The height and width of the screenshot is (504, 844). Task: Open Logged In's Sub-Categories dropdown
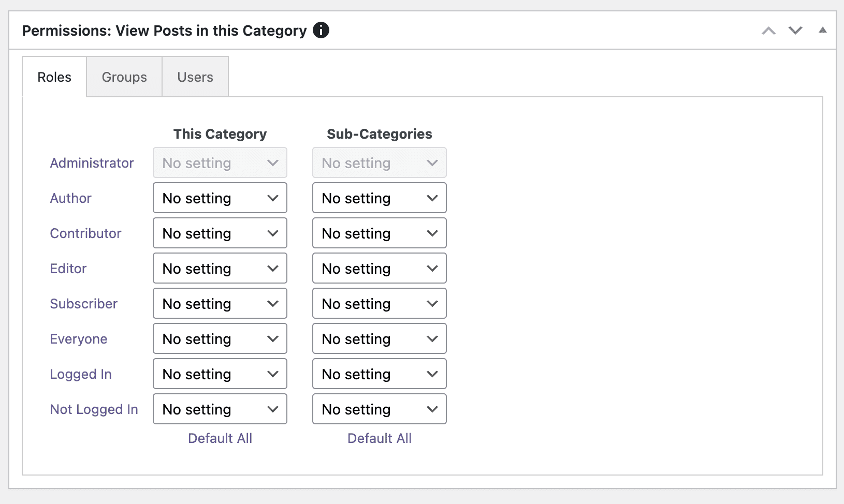[379, 374]
